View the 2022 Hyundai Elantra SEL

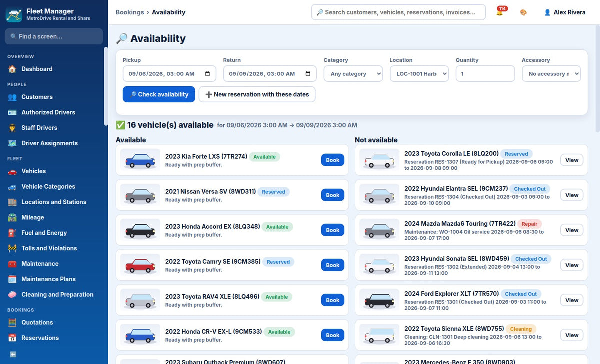tap(572, 195)
